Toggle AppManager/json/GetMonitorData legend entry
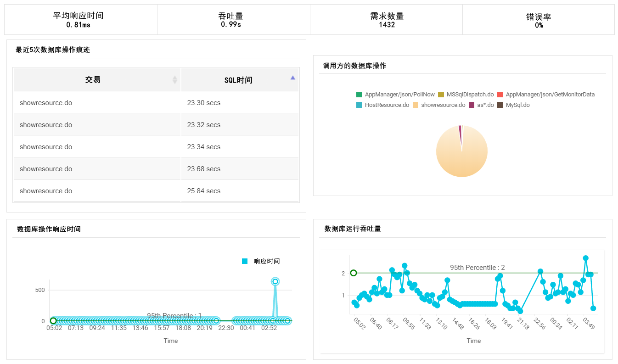This screenshot has width=618, height=364. (545, 95)
